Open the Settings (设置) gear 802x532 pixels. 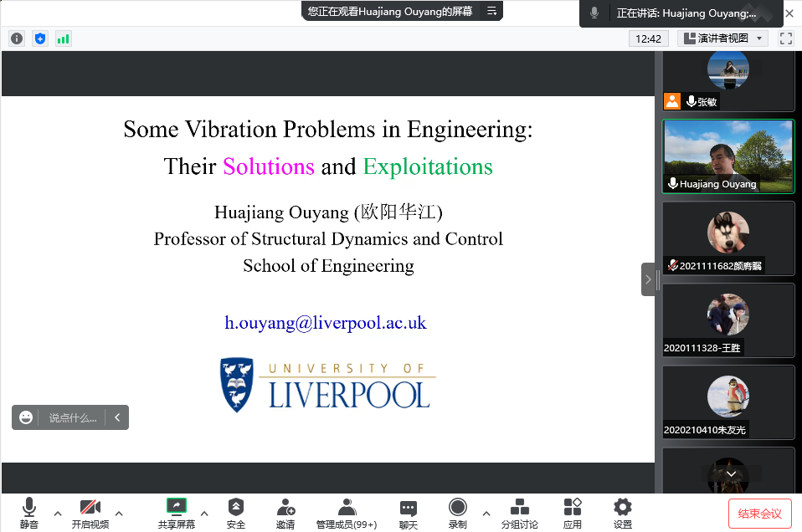[622, 512]
